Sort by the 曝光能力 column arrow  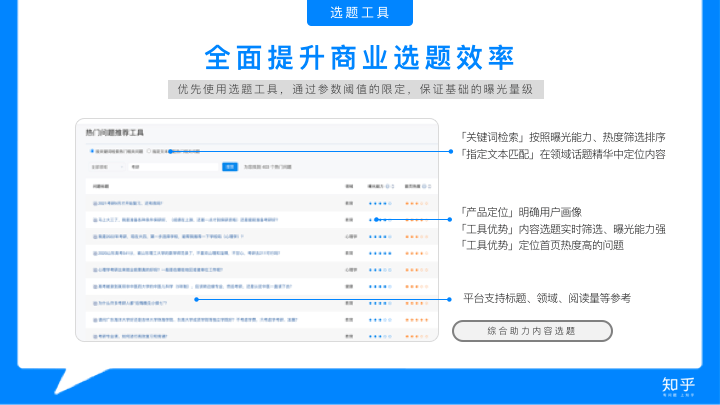point(393,186)
